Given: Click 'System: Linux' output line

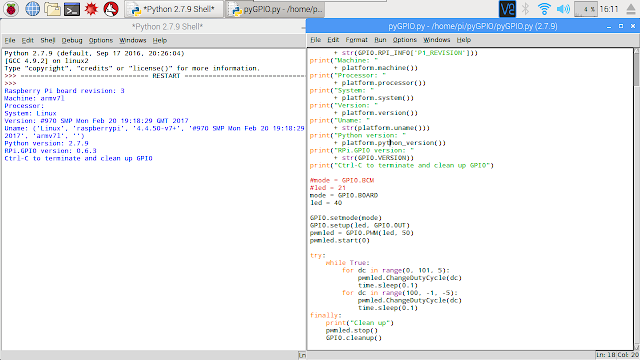Looking at the screenshot, I should click(x=30, y=113).
